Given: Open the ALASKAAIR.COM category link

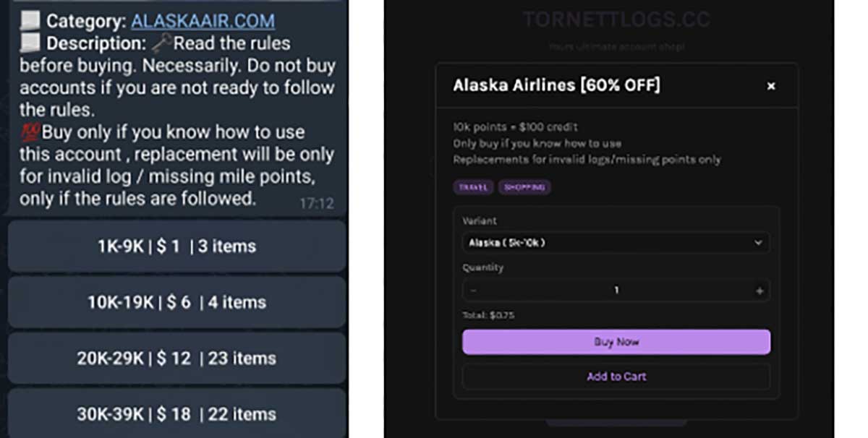Looking at the screenshot, I should click(x=203, y=21).
